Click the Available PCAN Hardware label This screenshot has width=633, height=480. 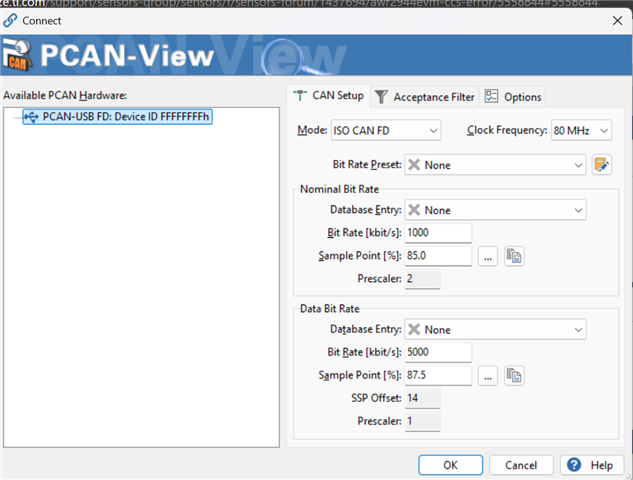pos(65,96)
